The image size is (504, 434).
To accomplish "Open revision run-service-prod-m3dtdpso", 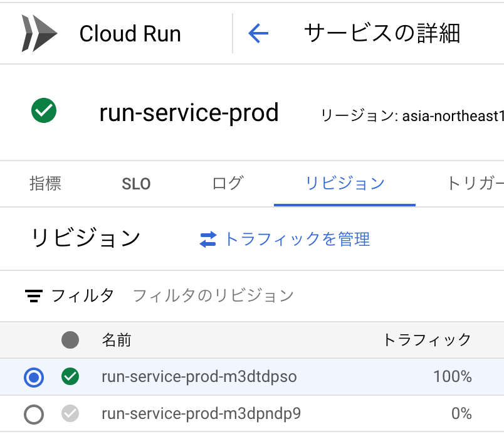I will [199, 376].
